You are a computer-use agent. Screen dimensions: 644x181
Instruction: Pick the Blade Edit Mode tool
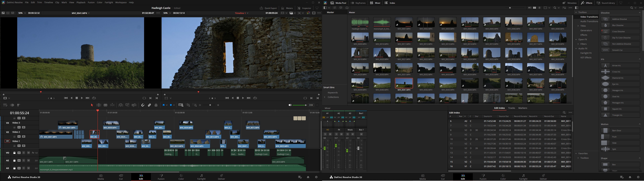coord(105,105)
